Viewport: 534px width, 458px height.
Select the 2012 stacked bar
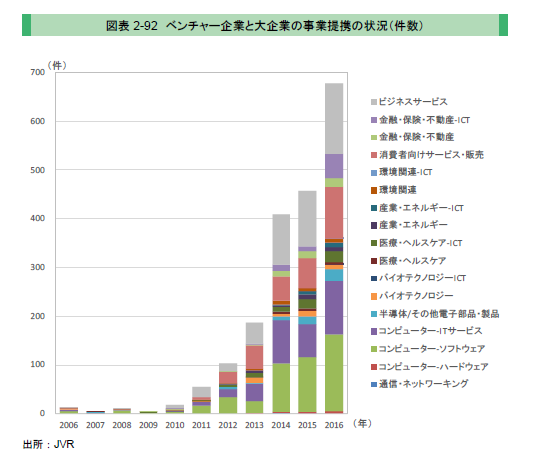pyautogui.click(x=228, y=388)
